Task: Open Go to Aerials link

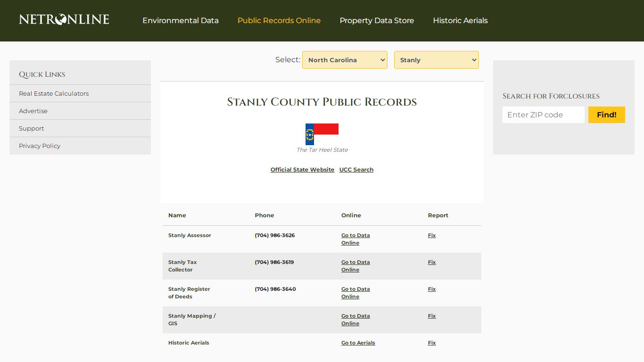Action: click(x=358, y=343)
